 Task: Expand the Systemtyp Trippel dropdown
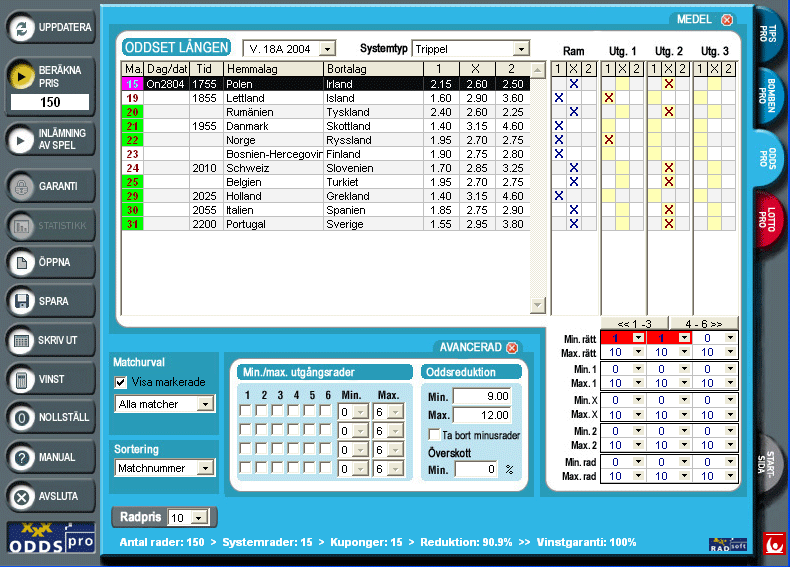click(x=520, y=48)
